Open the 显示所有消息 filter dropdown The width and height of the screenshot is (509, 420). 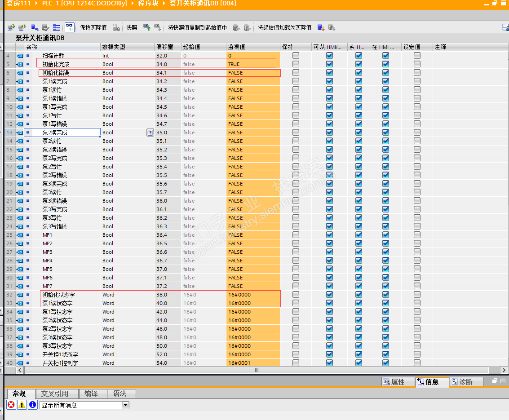126,405
